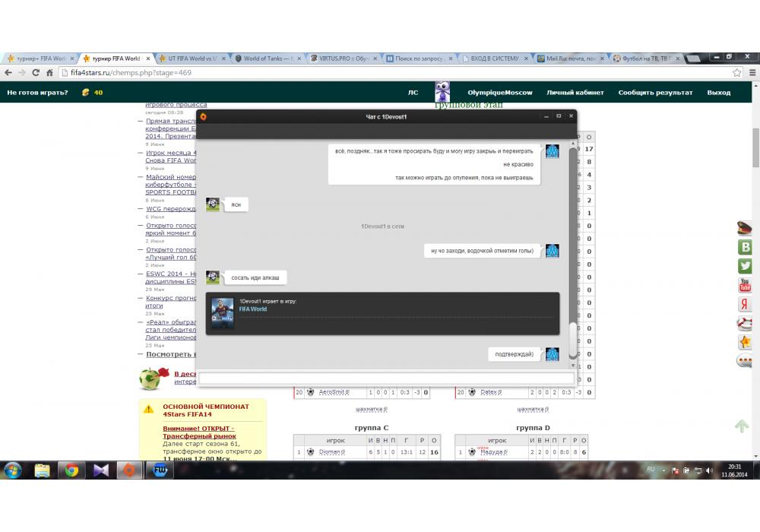760x532 pixels.
Task: Switch to the Mail.Ru tab
Action: click(x=571, y=59)
